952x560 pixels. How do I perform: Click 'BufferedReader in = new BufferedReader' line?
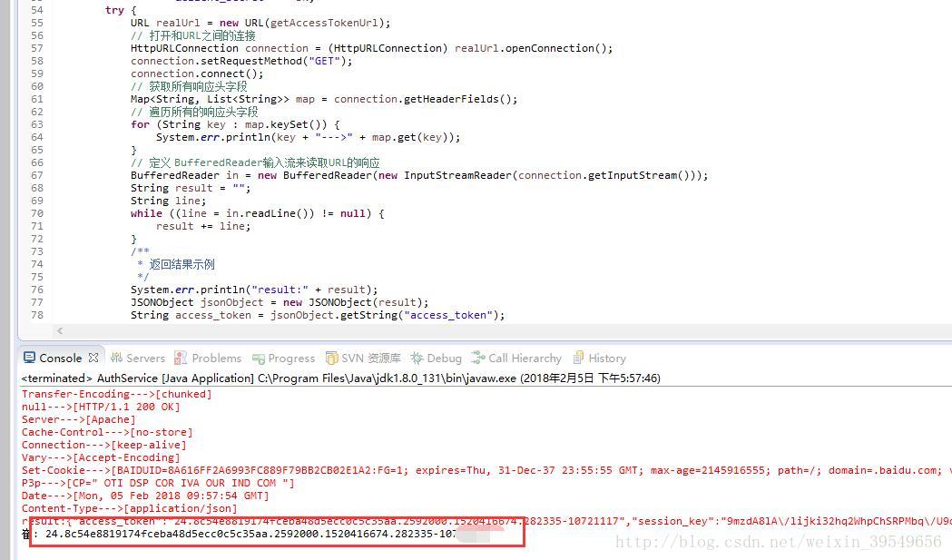(x=419, y=175)
